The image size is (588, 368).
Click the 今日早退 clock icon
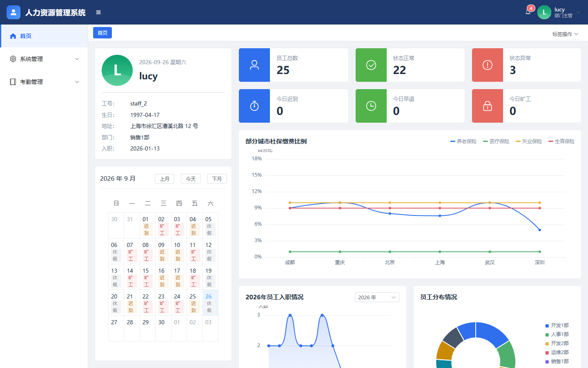pos(371,106)
